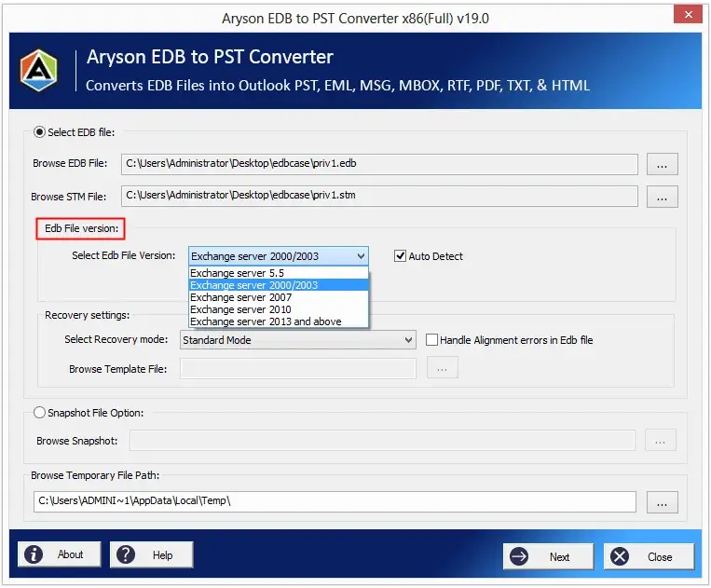
Task: Click the 'Browse Snapshot:' label
Action: coord(77,441)
